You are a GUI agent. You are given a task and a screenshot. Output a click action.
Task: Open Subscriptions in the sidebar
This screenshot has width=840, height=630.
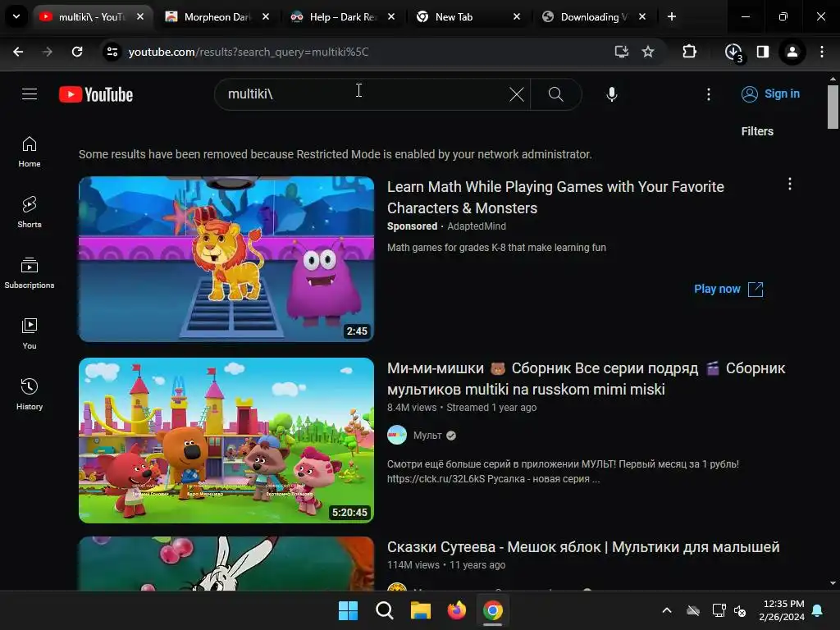point(30,273)
